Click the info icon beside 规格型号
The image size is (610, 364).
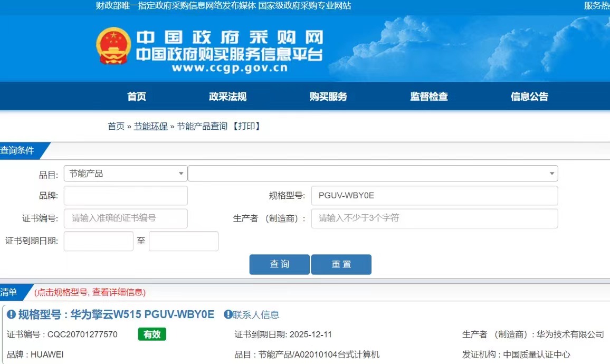[x=11, y=314]
